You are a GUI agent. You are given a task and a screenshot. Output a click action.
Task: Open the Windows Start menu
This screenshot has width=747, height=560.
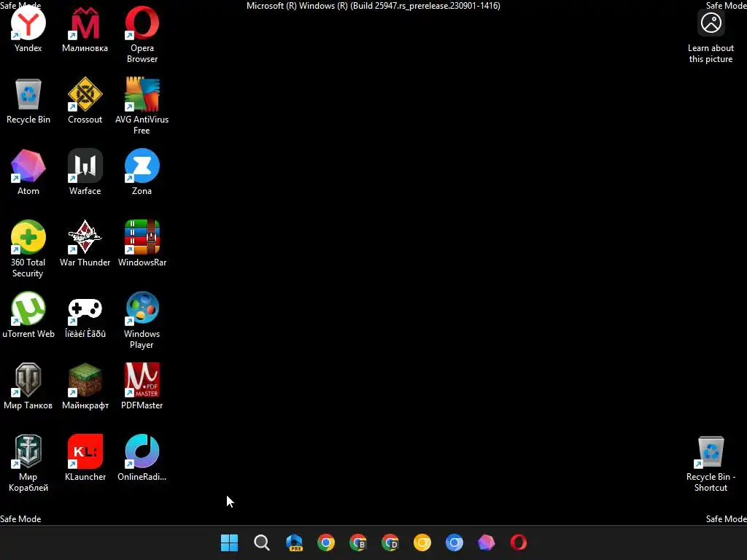[x=229, y=542]
